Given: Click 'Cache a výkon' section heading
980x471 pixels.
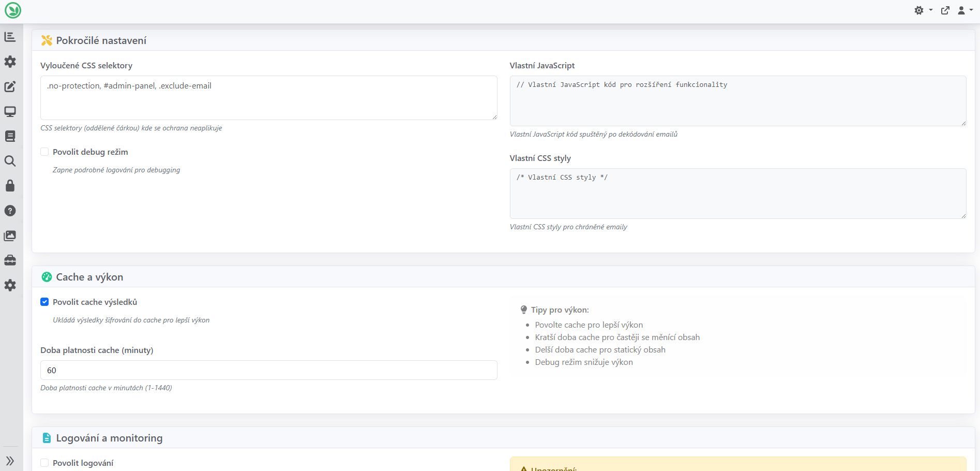Looking at the screenshot, I should pos(89,277).
